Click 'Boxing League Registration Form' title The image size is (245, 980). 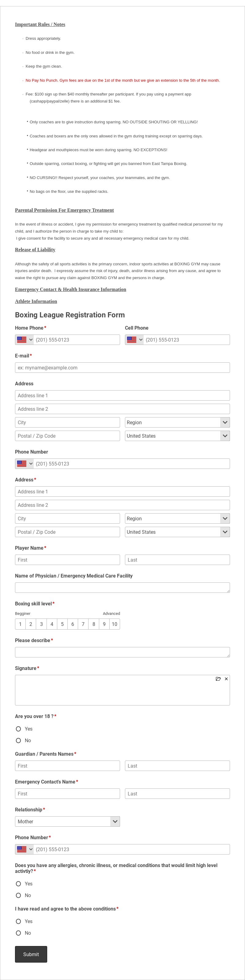[70, 315]
